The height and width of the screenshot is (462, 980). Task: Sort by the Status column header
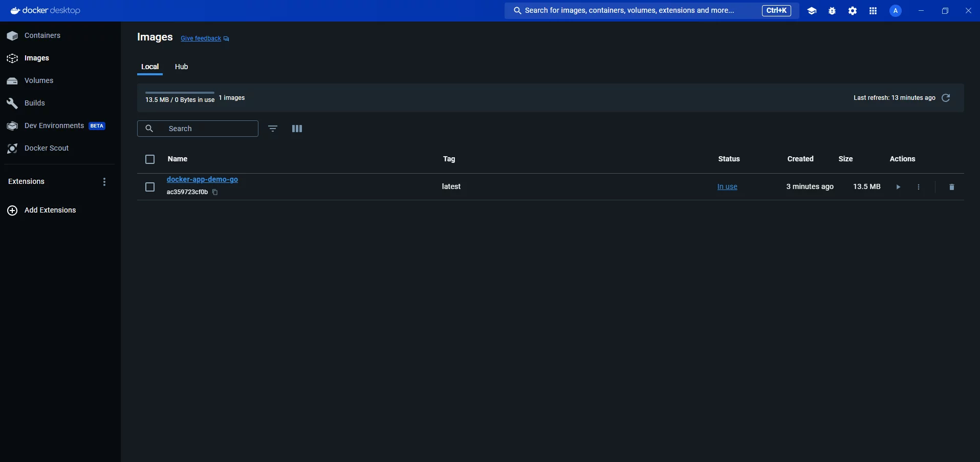[x=729, y=159]
